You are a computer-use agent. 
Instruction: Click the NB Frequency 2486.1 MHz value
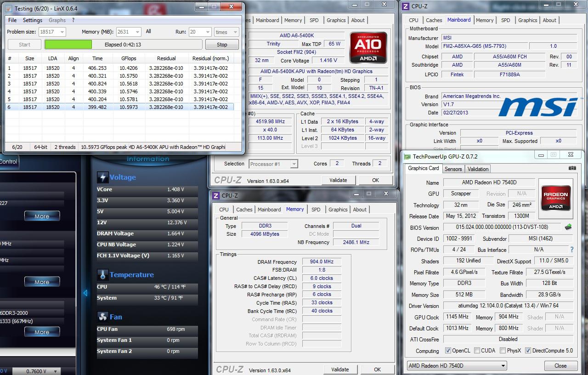356,242
